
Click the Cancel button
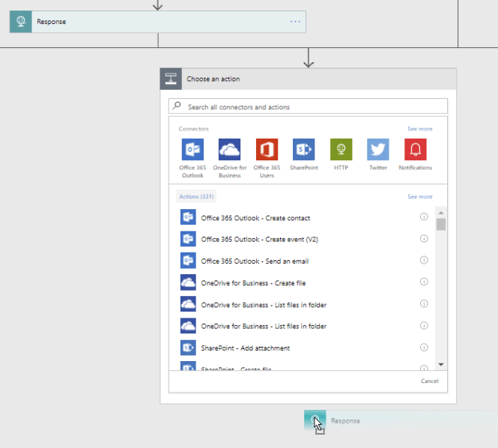pyautogui.click(x=429, y=381)
